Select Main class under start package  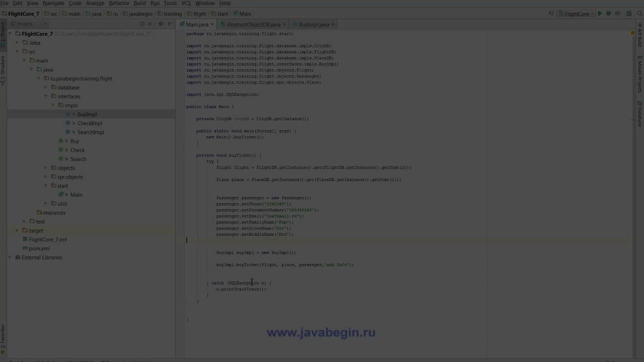coord(76,195)
